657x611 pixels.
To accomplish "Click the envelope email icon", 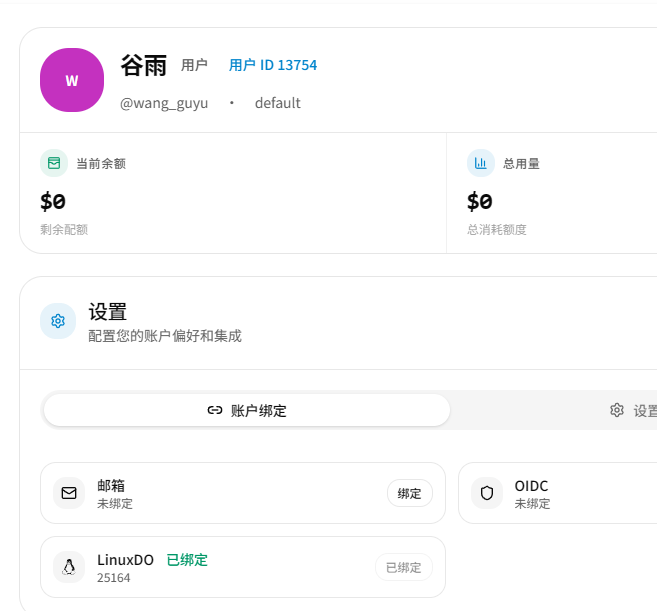I will click(69, 493).
